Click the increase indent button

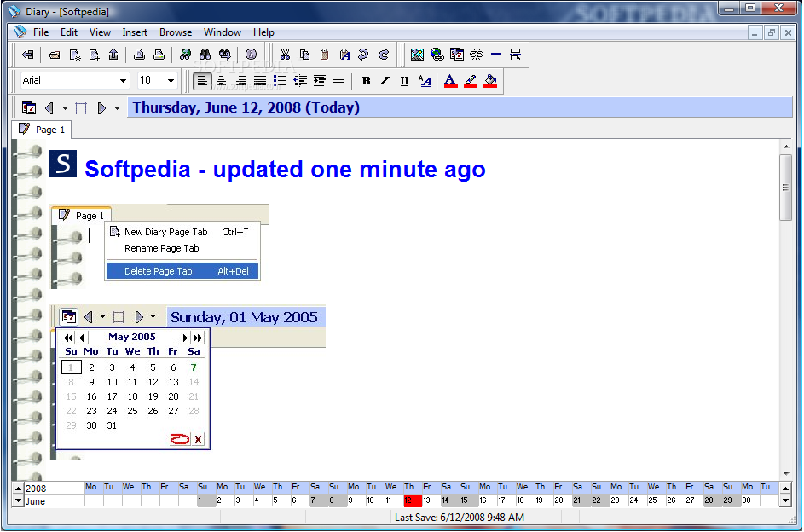(320, 81)
